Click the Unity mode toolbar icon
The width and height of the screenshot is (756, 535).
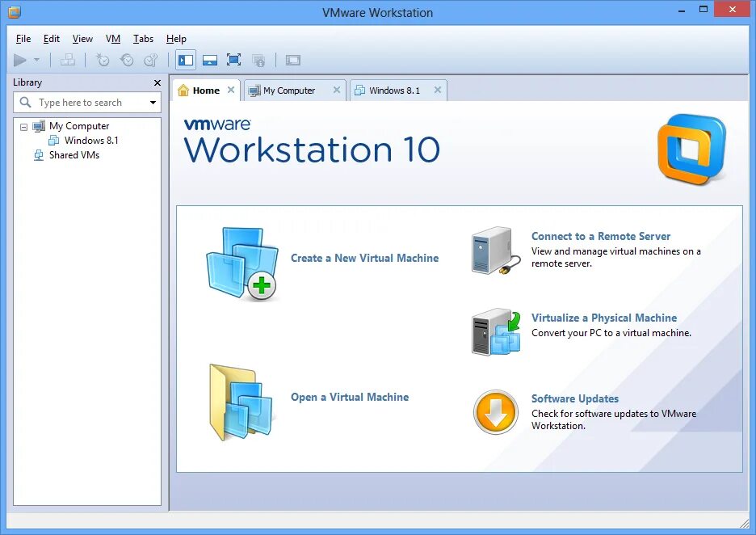tap(258, 60)
